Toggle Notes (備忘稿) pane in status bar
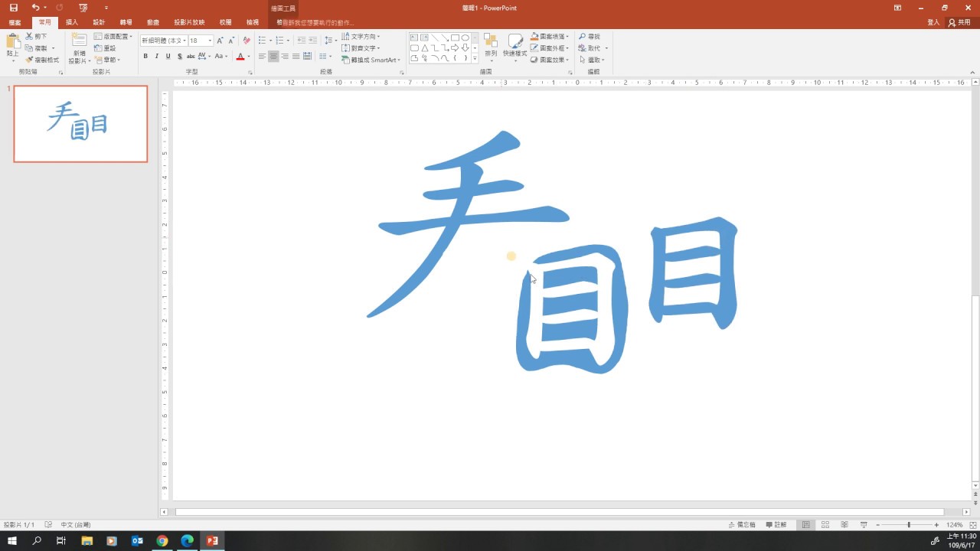 point(742,525)
